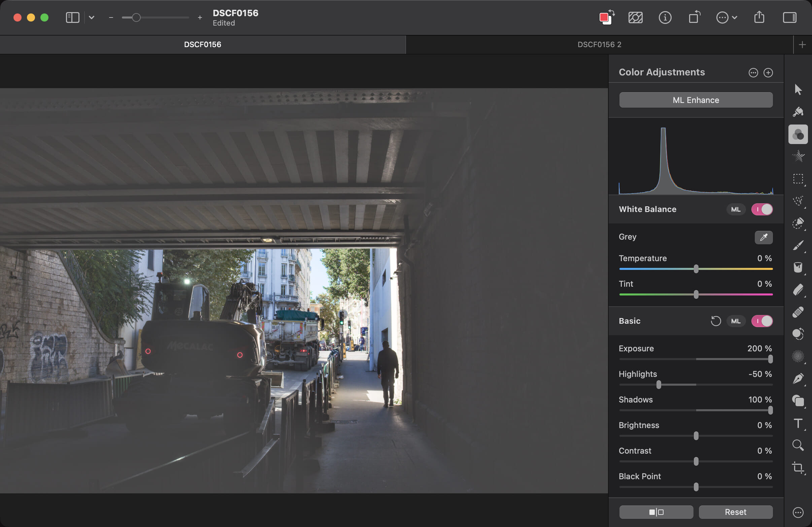This screenshot has height=527, width=812.
Task: Open Color Adjustments ellipsis options menu
Action: (x=753, y=73)
